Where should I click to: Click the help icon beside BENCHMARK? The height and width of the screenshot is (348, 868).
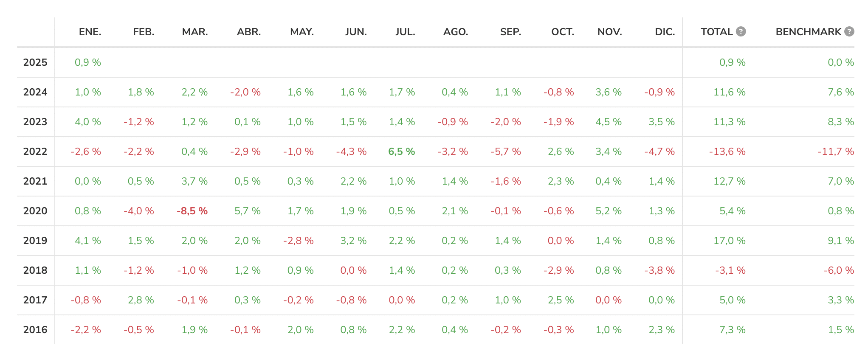coord(849,31)
